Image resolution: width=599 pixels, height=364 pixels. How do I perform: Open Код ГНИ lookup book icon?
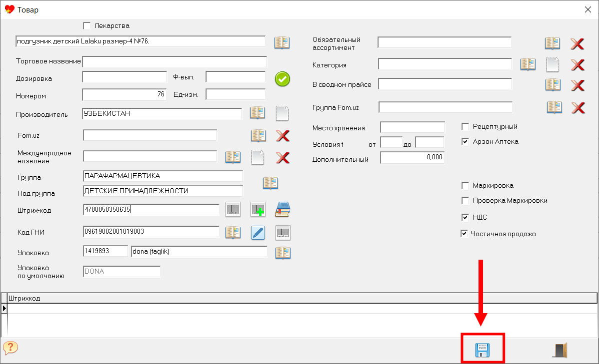click(x=232, y=232)
